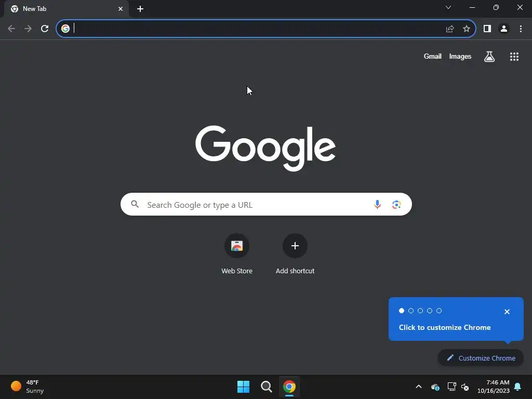Click Chrome icon in taskbar
The image size is (532, 399).
click(x=289, y=387)
